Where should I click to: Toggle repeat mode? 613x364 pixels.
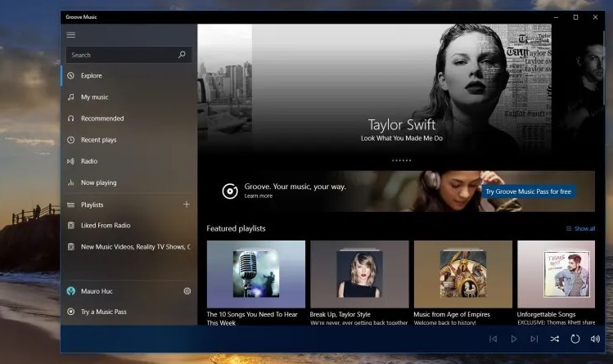pyautogui.click(x=575, y=339)
